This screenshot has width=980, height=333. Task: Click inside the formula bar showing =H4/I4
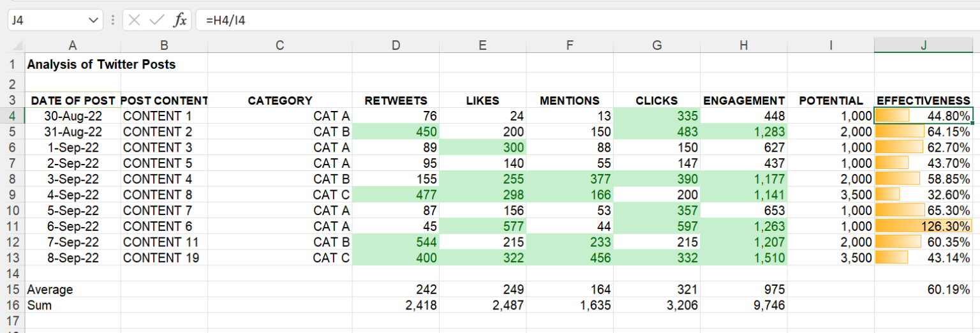[574, 20]
